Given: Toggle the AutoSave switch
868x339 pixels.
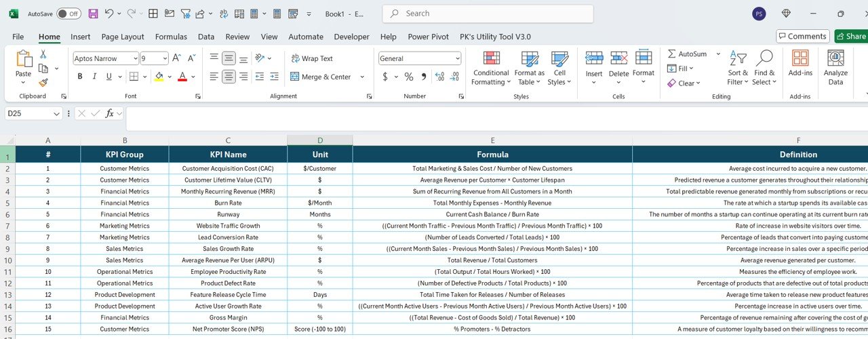Looking at the screenshot, I should pyautogui.click(x=68, y=14).
